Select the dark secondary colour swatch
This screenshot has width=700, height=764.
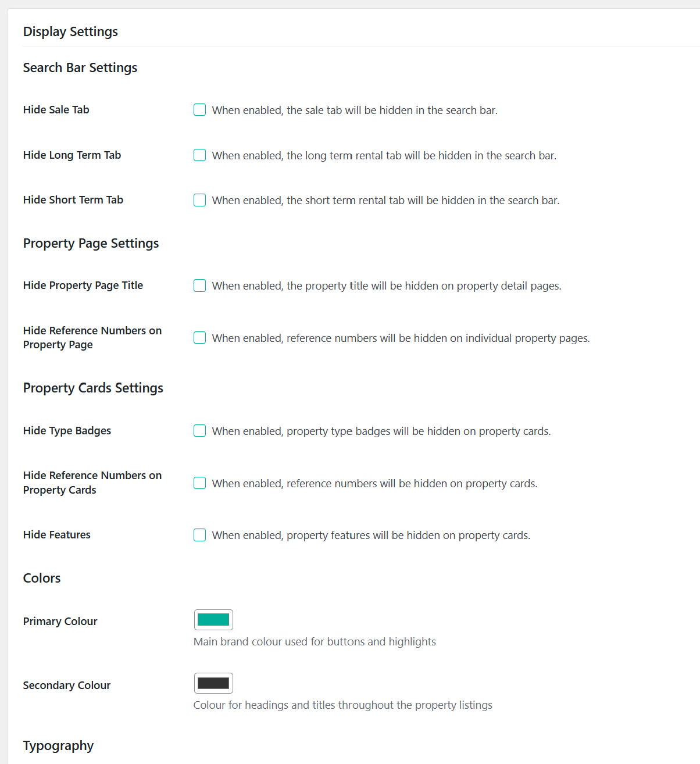pos(213,683)
